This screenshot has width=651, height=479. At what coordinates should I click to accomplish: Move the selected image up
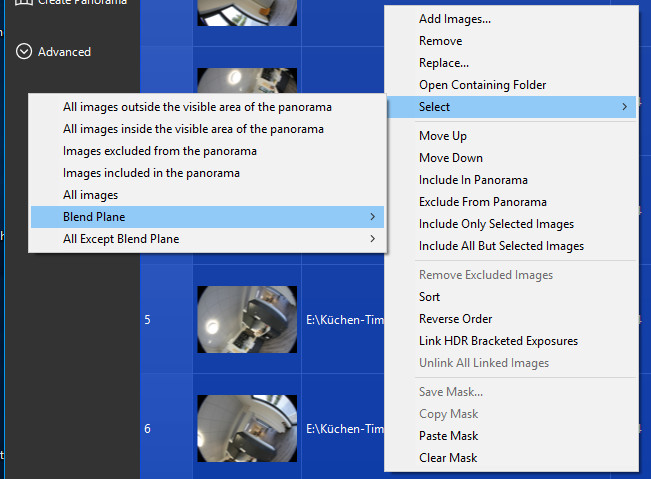442,136
